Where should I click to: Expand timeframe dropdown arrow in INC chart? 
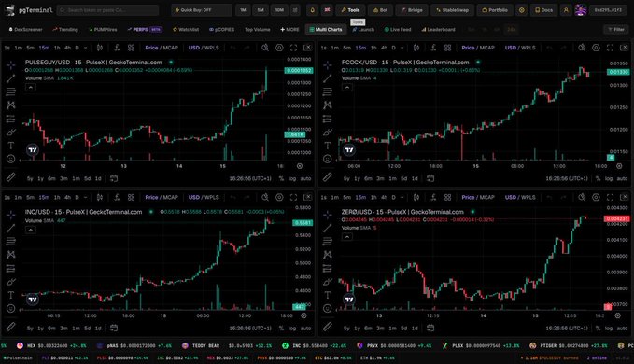click(85, 197)
